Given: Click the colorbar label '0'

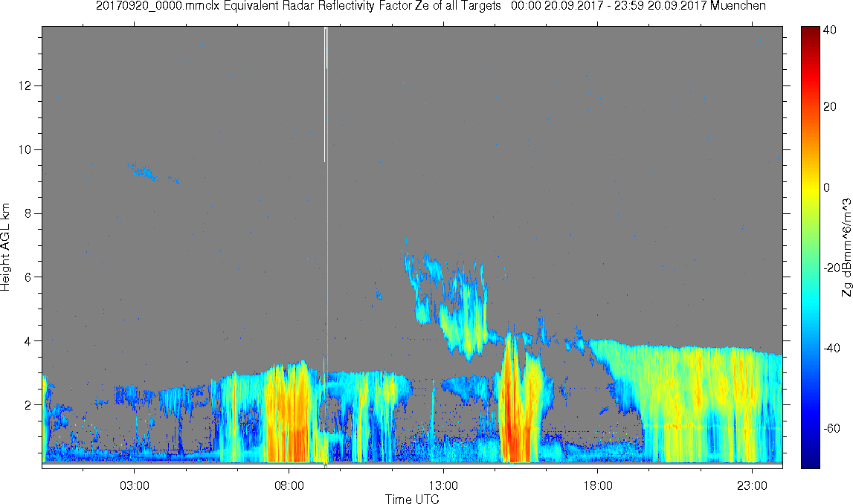Looking at the screenshot, I should coord(827,187).
